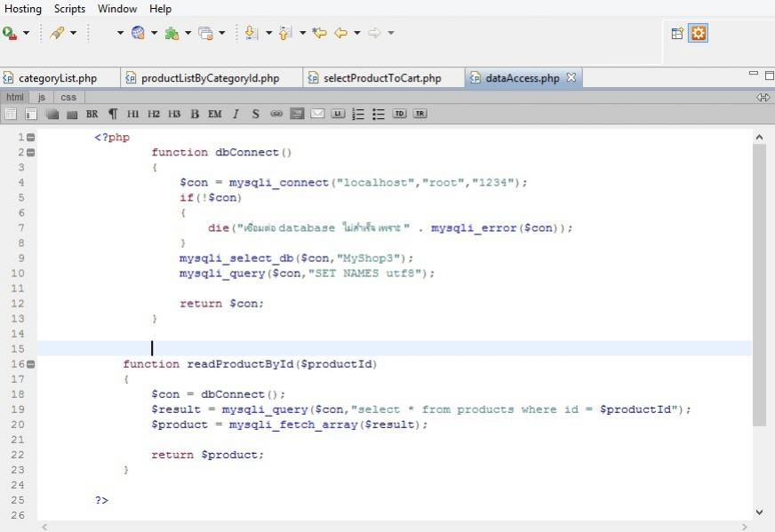Viewport: 775px width, 532px height.
Task: Insert a paragraph with the pilcrow icon
Action: [113, 114]
